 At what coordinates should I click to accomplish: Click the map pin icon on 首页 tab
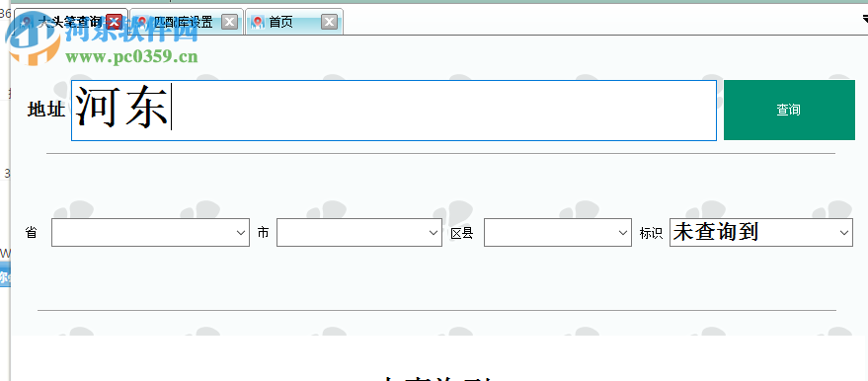tap(258, 22)
